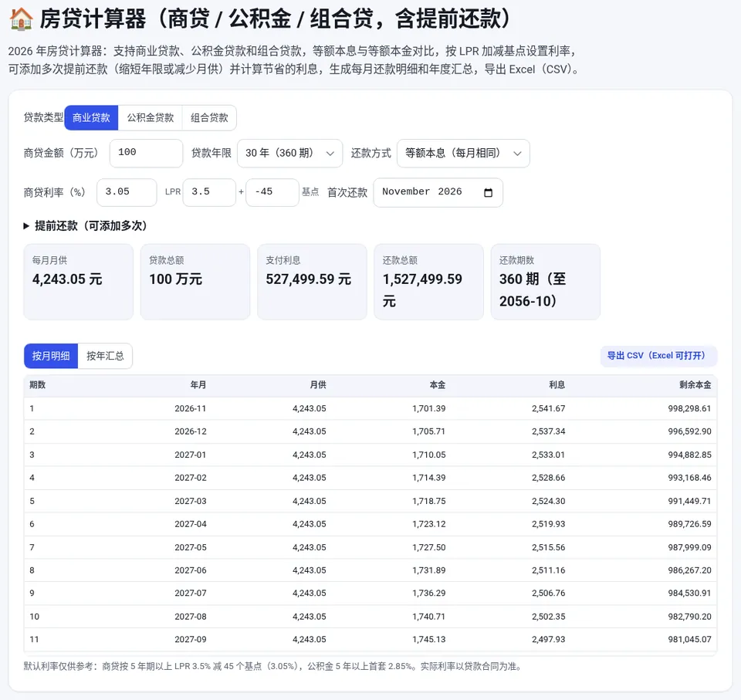Screen dimensions: 741x700
Task: Focus the 商贷金额 input showing 100
Action: coord(146,153)
